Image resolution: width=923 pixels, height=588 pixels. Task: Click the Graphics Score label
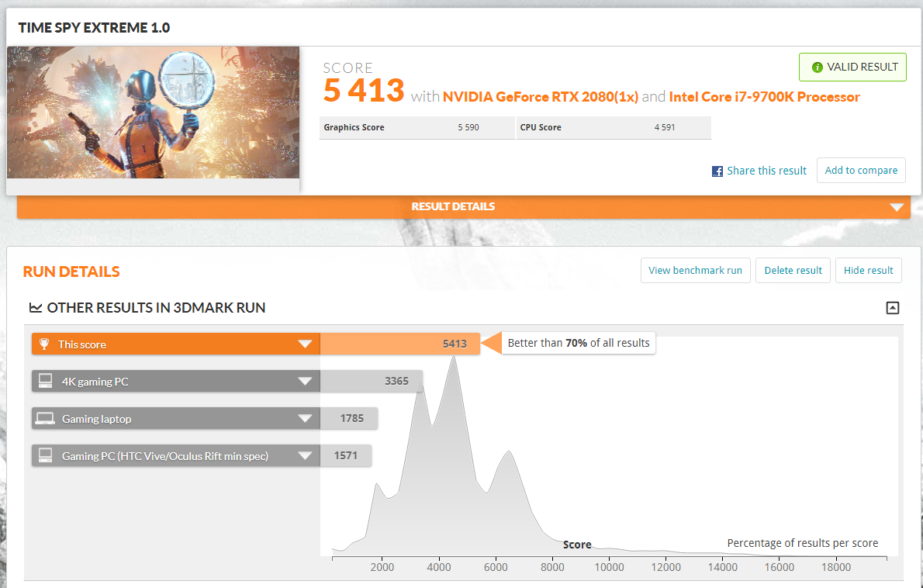pos(354,127)
